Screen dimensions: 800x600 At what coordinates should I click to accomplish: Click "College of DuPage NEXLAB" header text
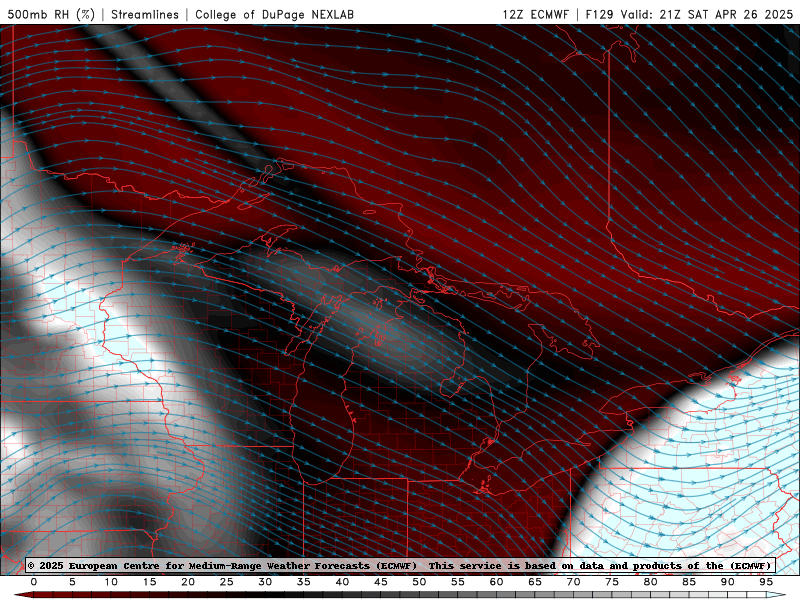click(x=274, y=14)
